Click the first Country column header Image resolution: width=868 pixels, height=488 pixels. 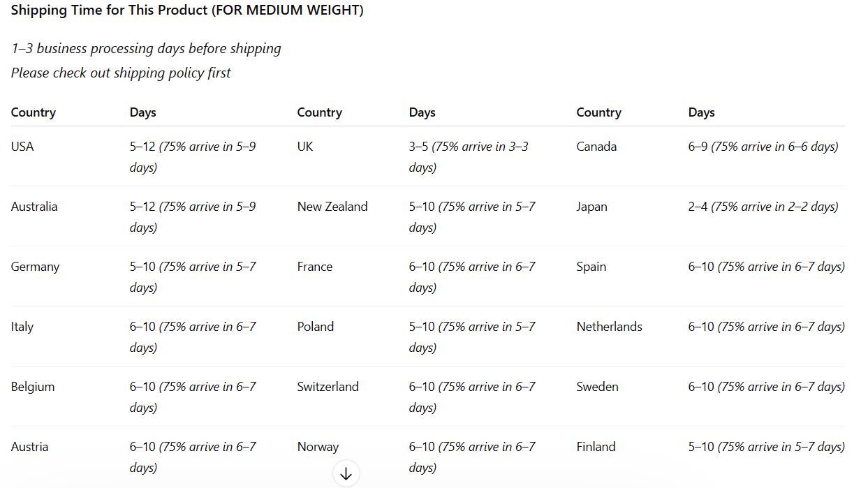click(33, 112)
